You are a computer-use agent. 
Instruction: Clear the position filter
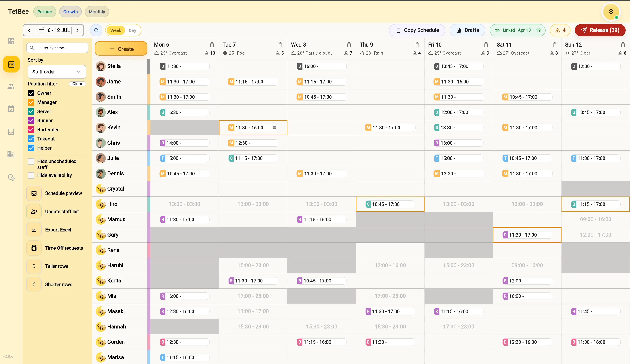(x=77, y=84)
